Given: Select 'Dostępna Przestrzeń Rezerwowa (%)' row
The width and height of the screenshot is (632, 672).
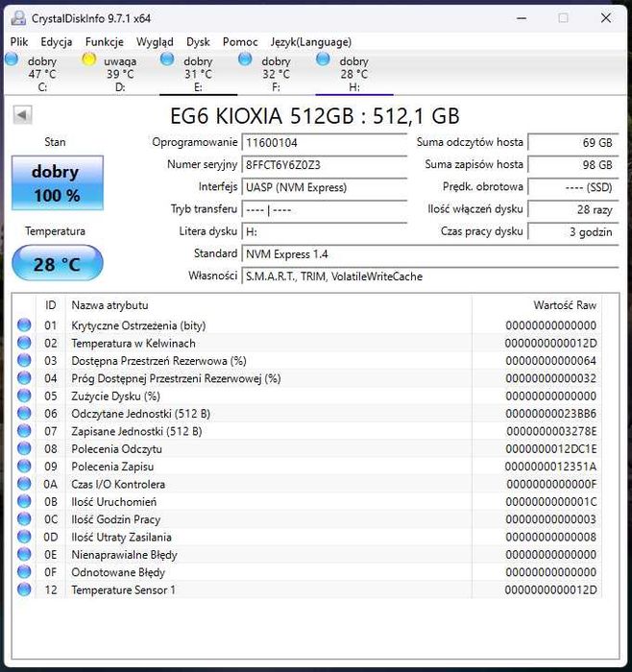Looking at the screenshot, I should pyautogui.click(x=307, y=360).
